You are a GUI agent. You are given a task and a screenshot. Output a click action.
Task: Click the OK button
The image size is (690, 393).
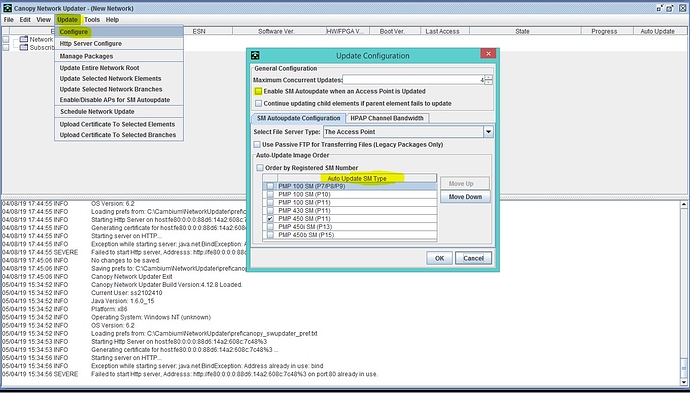[x=439, y=258]
